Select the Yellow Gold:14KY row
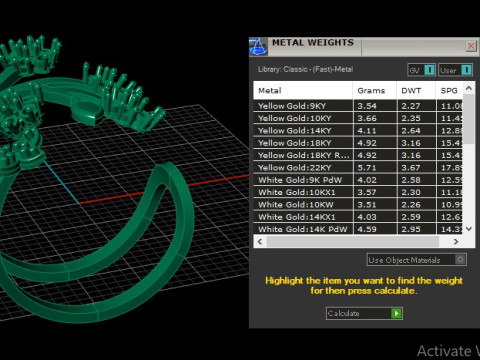 pyautogui.click(x=358, y=131)
